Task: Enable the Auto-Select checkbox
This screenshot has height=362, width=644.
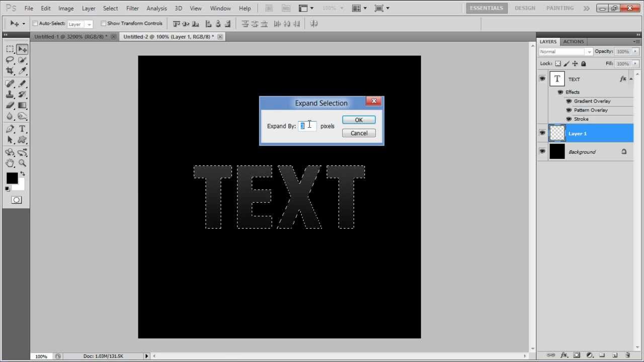Action: point(35,24)
